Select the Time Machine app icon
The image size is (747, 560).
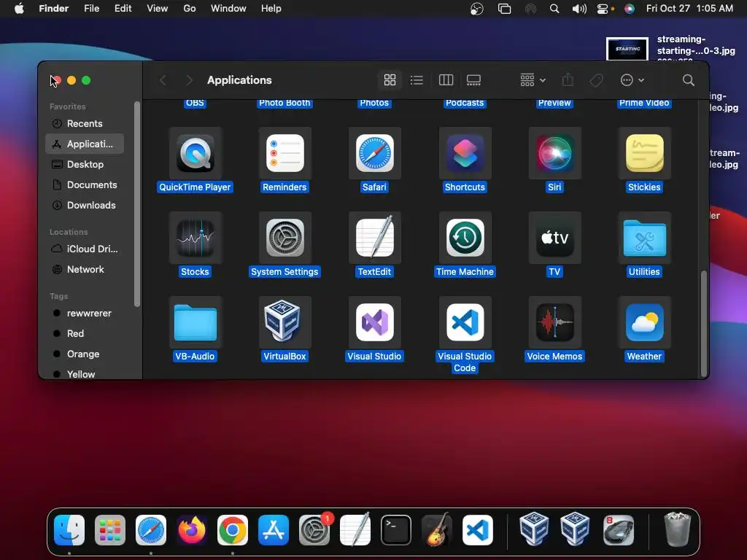[465, 238]
